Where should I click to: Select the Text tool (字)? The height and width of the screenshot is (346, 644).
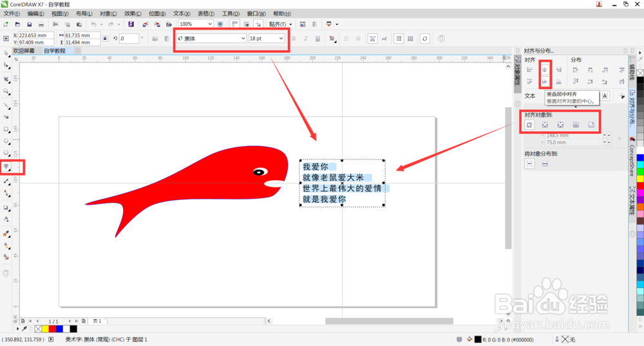(x=6, y=167)
